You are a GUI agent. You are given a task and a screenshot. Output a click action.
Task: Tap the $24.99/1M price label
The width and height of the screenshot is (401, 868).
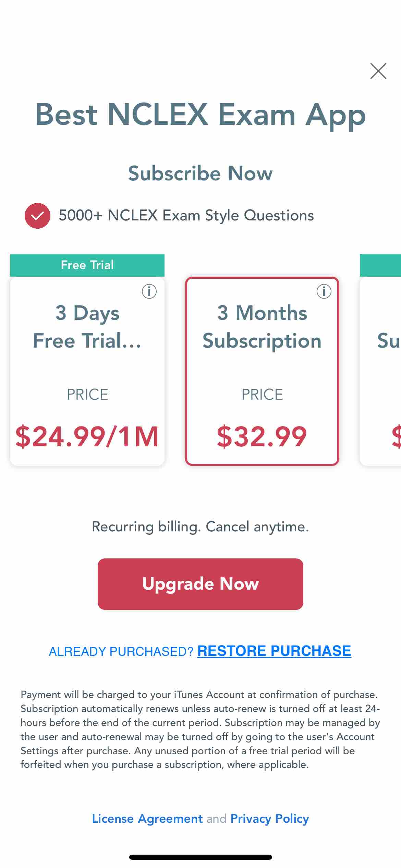pos(87,436)
